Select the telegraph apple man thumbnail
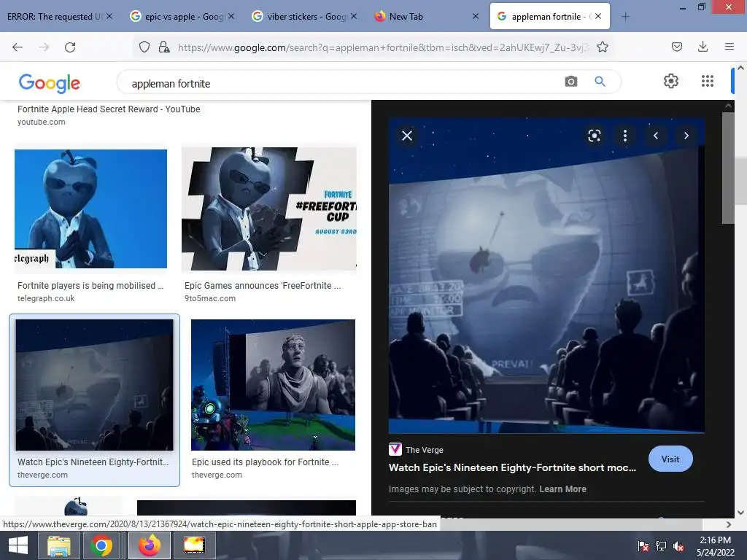The width and height of the screenshot is (747, 560). [x=90, y=209]
